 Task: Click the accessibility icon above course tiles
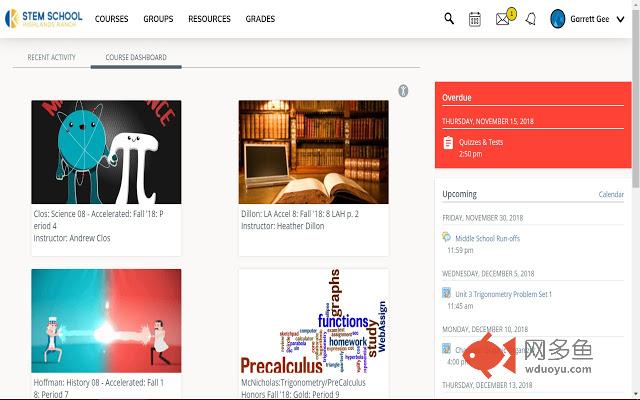tap(403, 91)
